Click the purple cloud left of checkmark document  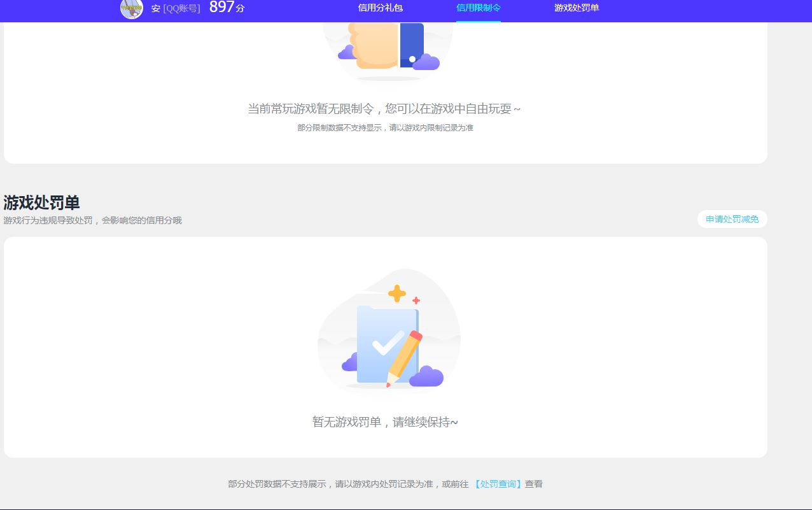click(349, 363)
